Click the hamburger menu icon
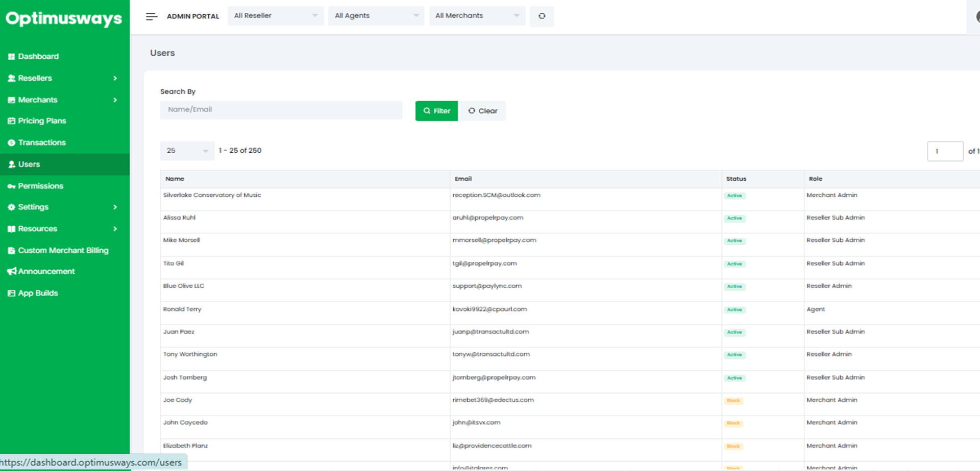The width and height of the screenshot is (980, 471). pyautogui.click(x=151, y=16)
